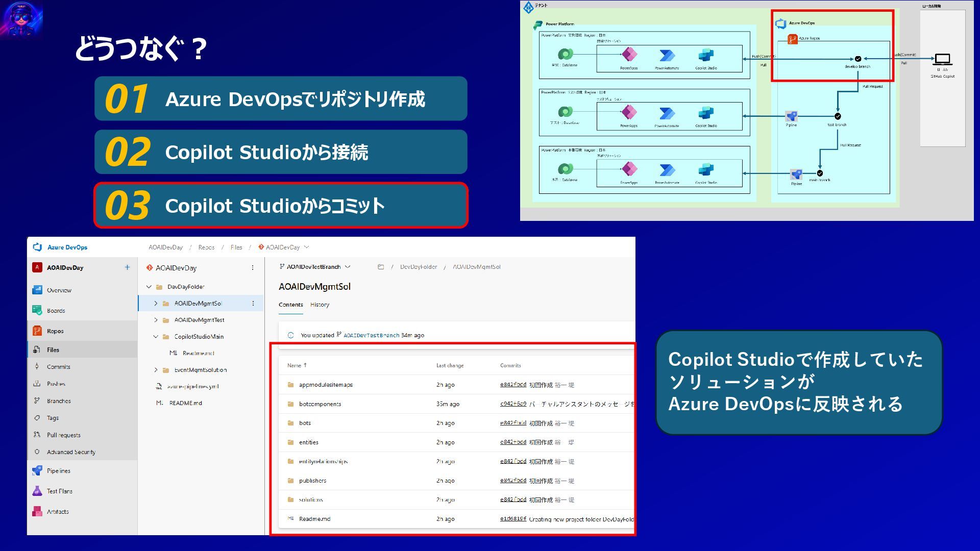
Task: Switch to the Contents tab
Action: [291, 305]
